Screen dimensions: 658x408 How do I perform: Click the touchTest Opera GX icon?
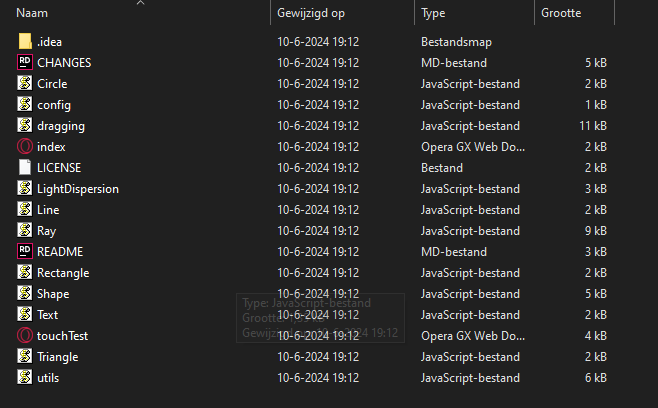click(25, 336)
